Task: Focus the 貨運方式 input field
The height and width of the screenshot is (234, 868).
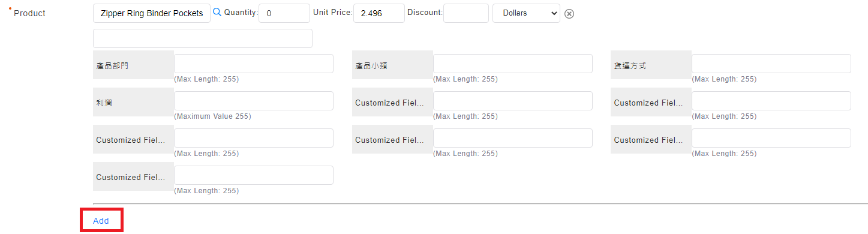Action: tap(771, 64)
